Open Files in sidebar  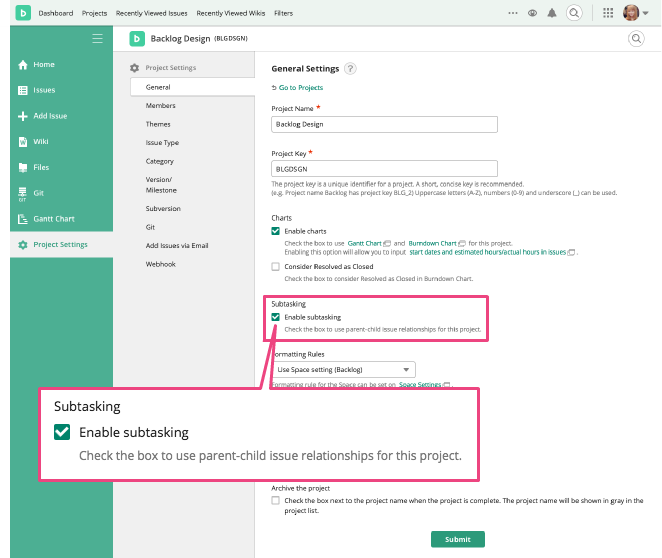(x=62, y=168)
